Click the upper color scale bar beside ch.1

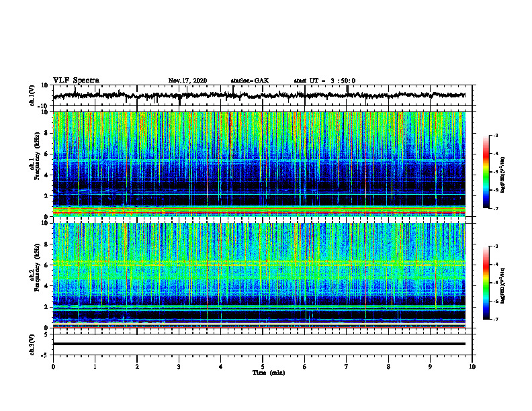tap(486, 172)
